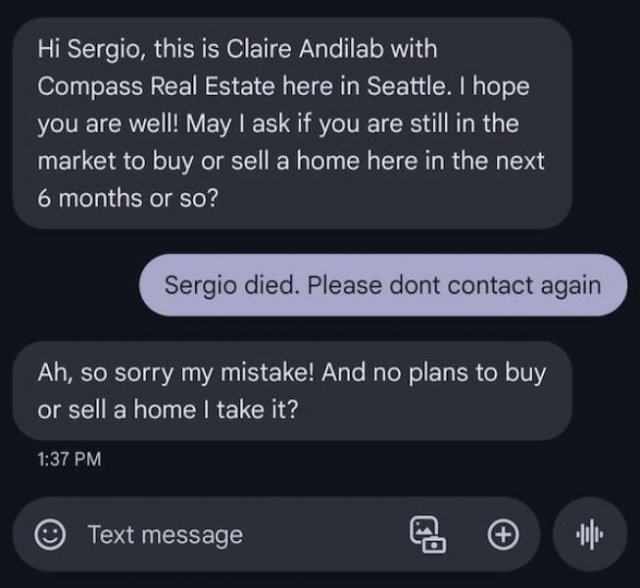The height and width of the screenshot is (588, 640).
Task: Click 'or sell a home I take it?' line
Action: [167, 410]
